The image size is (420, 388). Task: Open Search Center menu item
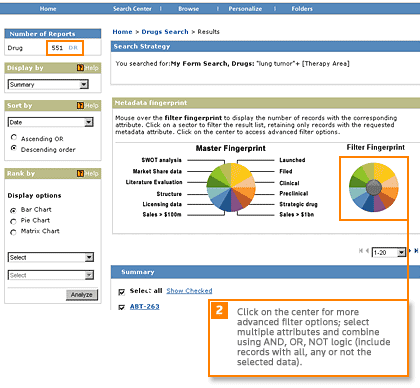(132, 9)
